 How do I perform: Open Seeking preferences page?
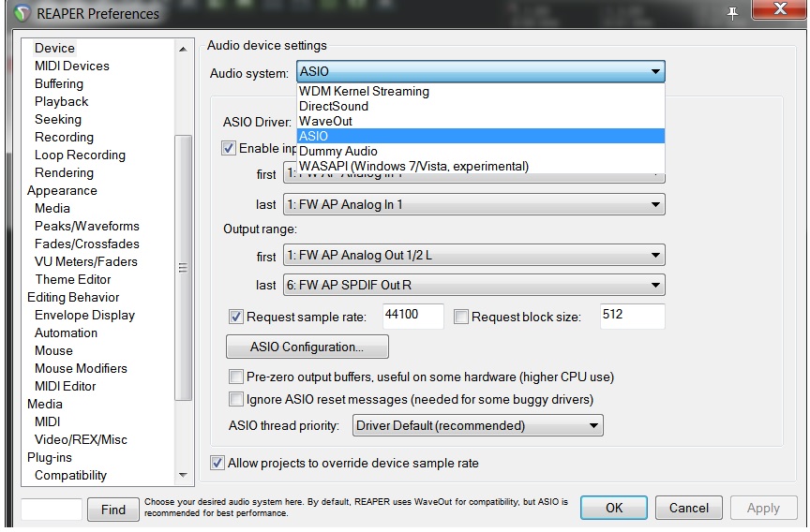tap(58, 119)
